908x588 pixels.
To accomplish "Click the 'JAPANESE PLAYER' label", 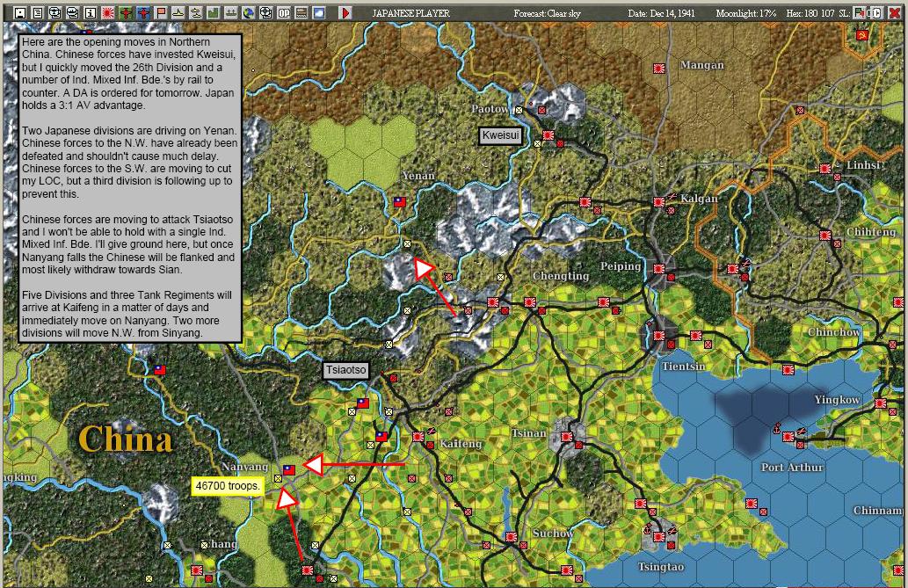I will pyautogui.click(x=411, y=13).
